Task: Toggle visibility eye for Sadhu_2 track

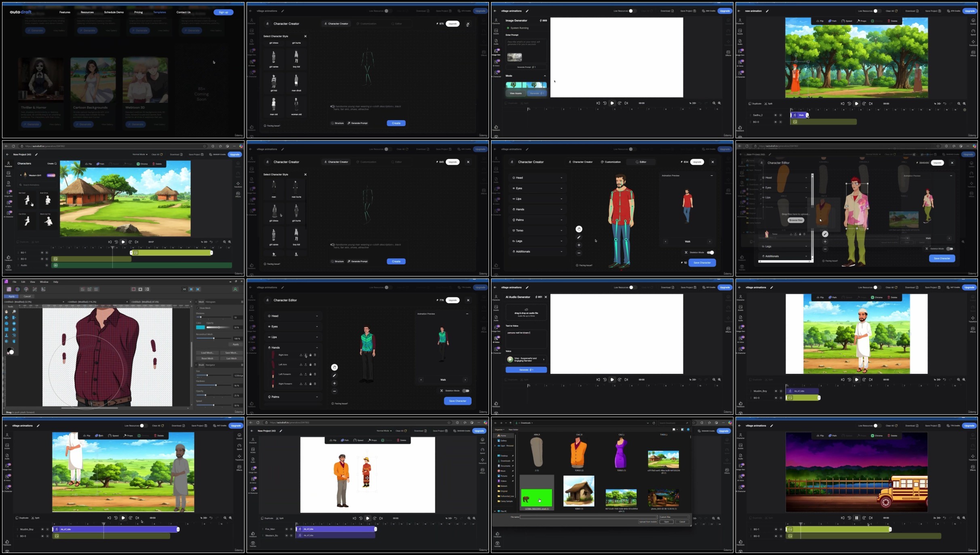Action: 776,115
